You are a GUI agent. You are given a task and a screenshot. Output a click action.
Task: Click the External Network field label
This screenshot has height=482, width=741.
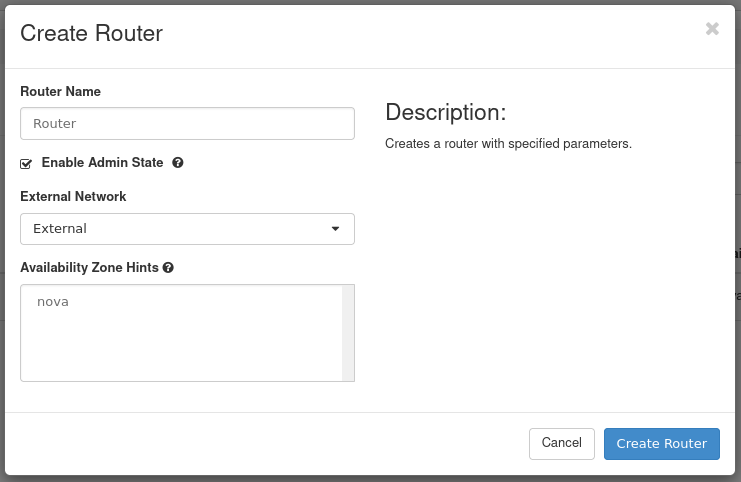(x=73, y=197)
